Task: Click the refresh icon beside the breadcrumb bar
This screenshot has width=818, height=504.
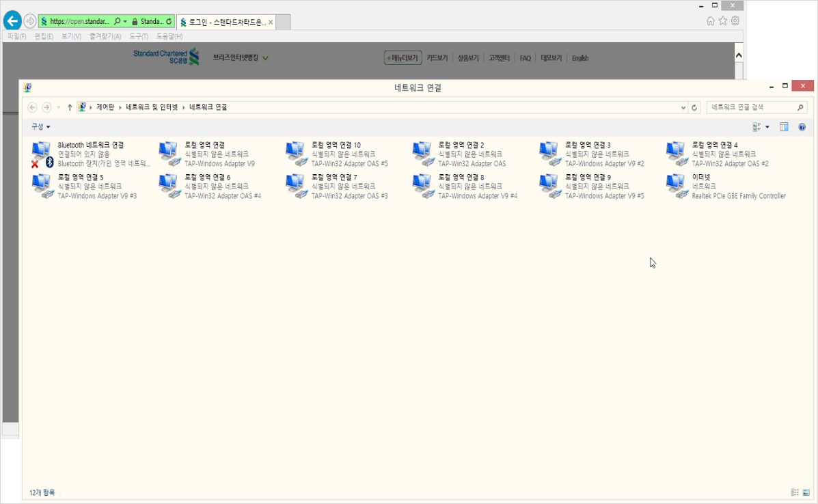Action: [x=695, y=107]
